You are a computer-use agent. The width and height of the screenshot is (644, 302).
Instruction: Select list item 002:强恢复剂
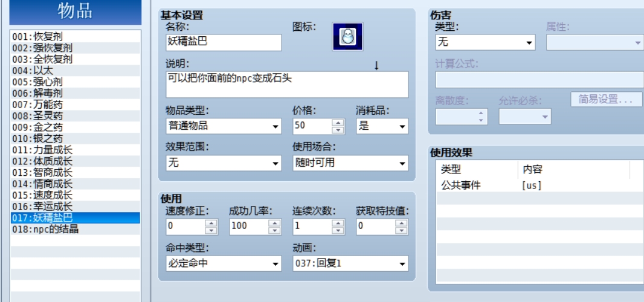(x=75, y=48)
